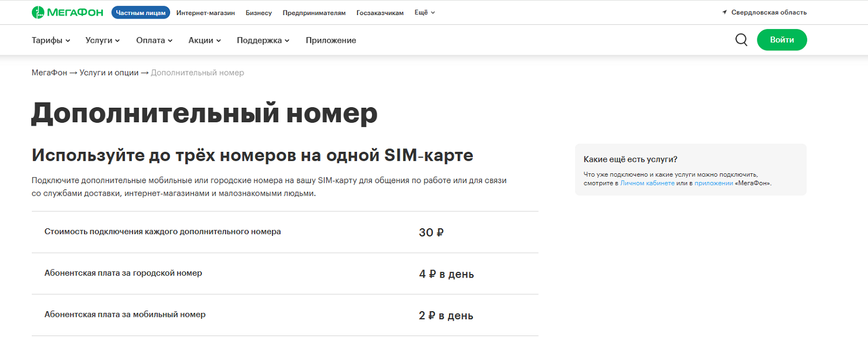Switch to the Бизнесу section
This screenshot has width=868, height=350.
click(259, 12)
